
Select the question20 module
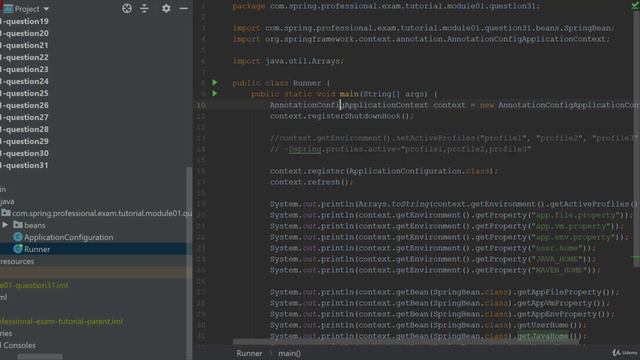pos(24,33)
